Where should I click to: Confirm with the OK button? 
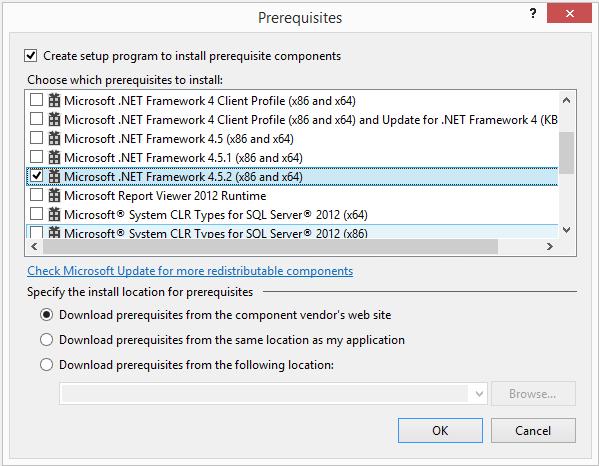(x=440, y=430)
